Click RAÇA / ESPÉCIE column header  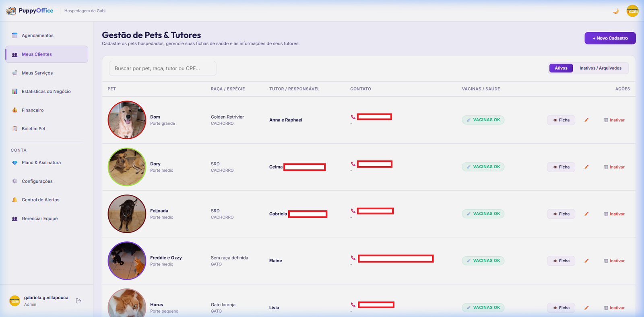[228, 89]
